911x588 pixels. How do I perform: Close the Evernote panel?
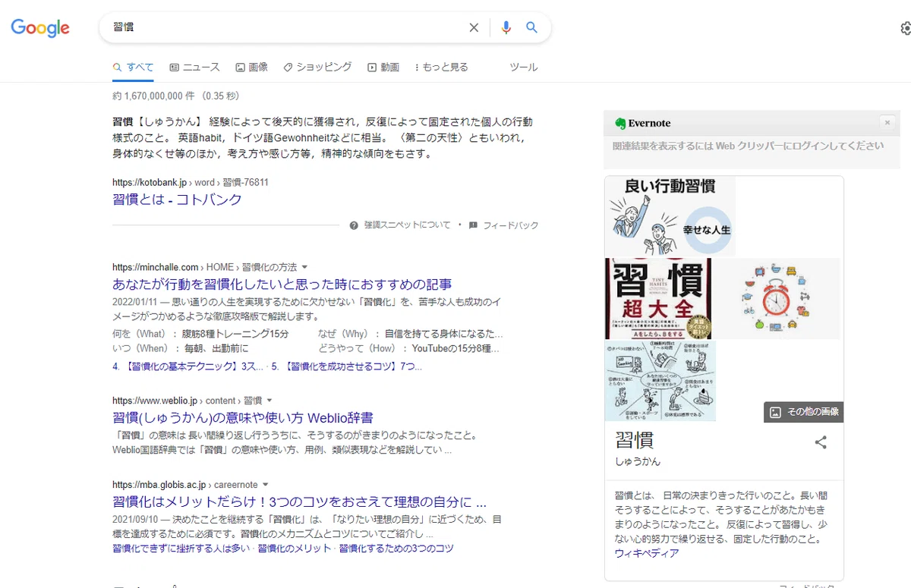(887, 122)
